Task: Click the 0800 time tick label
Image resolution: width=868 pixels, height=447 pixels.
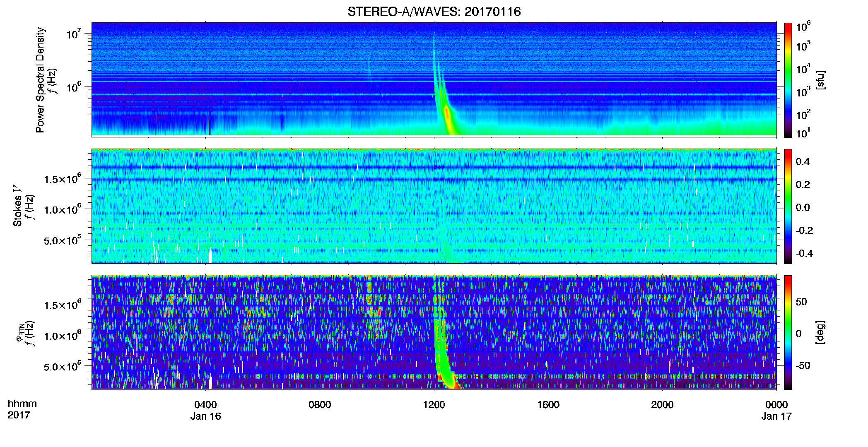Action: tap(320, 404)
